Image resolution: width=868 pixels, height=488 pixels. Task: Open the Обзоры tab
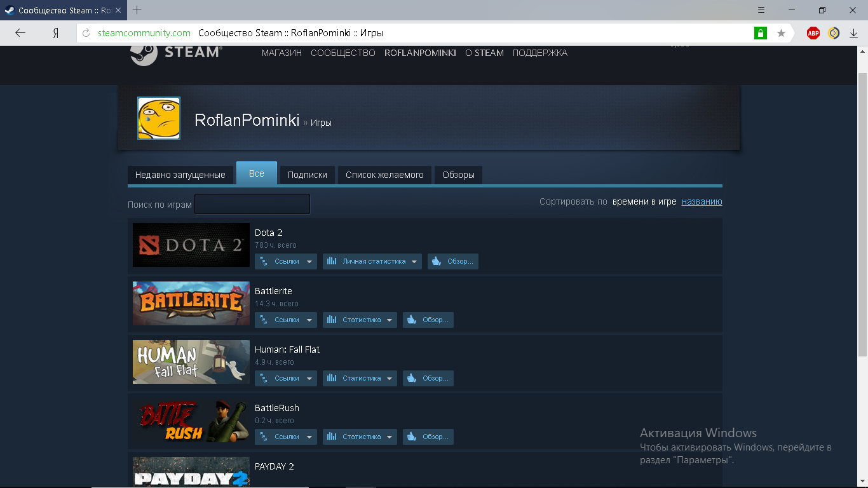point(458,175)
